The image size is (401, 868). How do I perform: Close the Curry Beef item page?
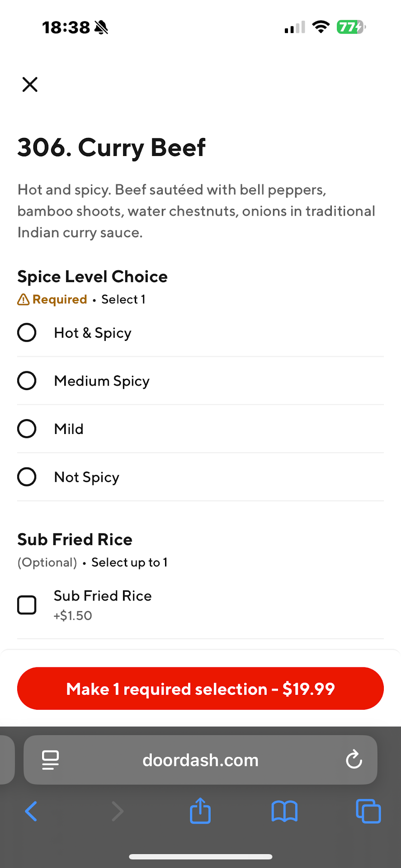(x=30, y=85)
